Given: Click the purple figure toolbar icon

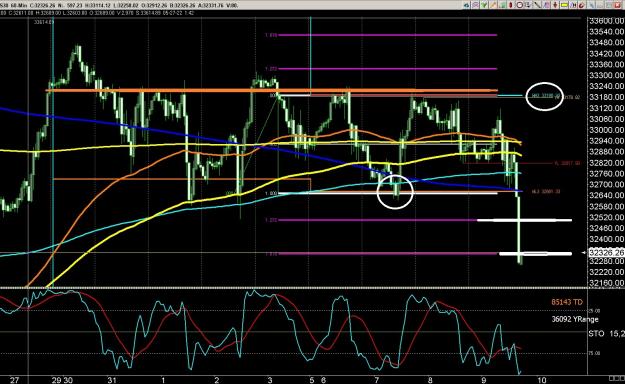Looking at the screenshot, I should 546,5.
